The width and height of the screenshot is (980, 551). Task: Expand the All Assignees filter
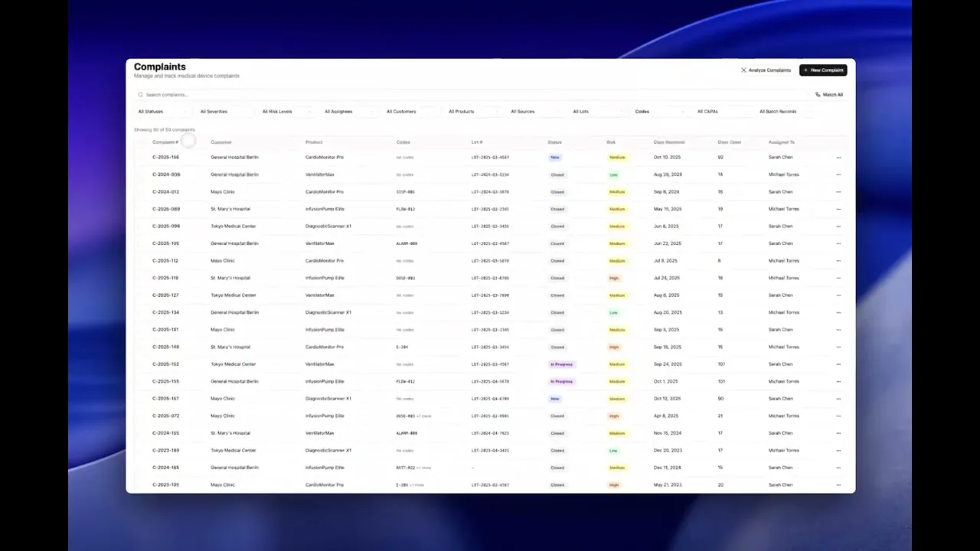349,112
